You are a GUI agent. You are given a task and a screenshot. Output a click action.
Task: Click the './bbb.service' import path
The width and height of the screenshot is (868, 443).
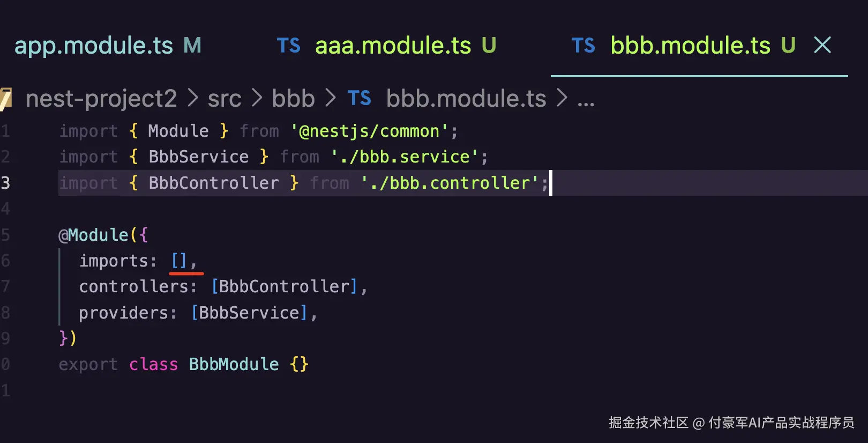[405, 157]
